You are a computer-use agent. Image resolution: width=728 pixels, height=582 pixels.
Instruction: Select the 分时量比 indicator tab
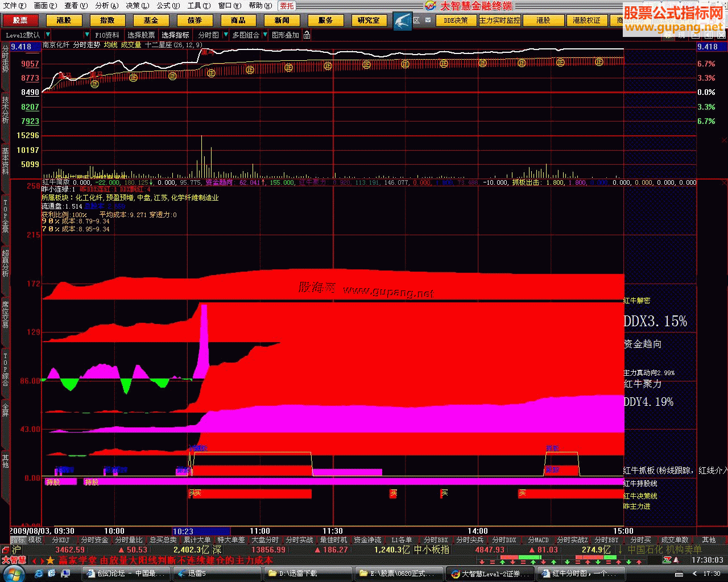click(x=129, y=540)
